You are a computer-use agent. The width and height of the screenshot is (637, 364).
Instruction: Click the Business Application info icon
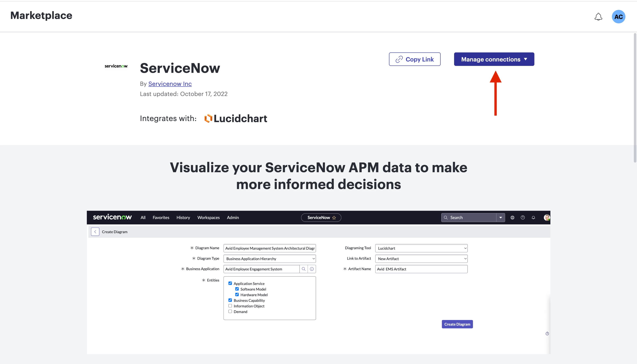click(312, 269)
